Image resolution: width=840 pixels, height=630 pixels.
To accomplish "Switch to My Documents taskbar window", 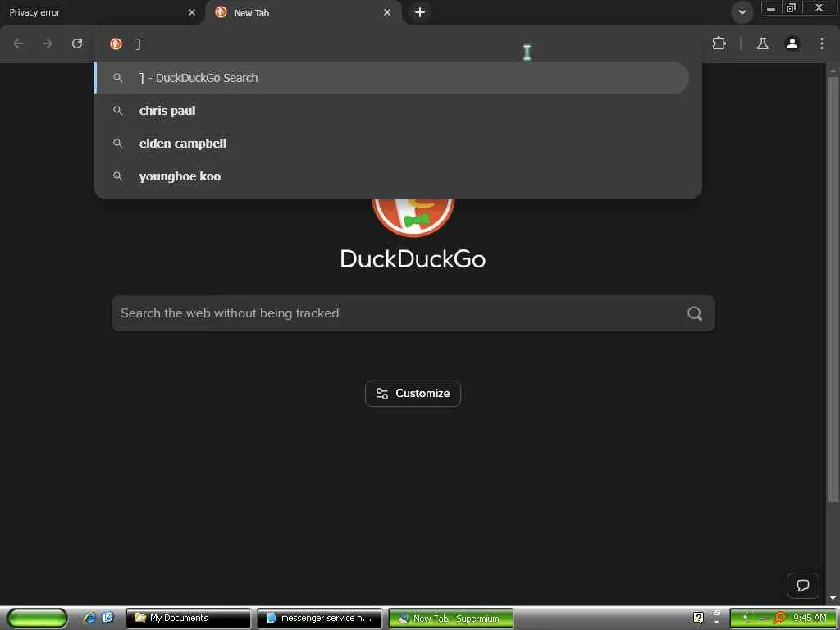I will 188,619.
